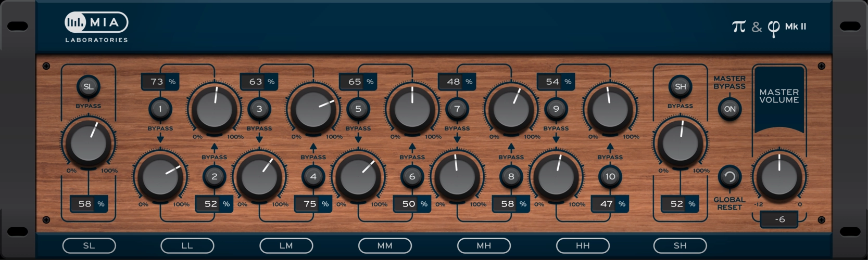Click the band 5 knob below bypass 5
868x260 pixels.
(358, 176)
